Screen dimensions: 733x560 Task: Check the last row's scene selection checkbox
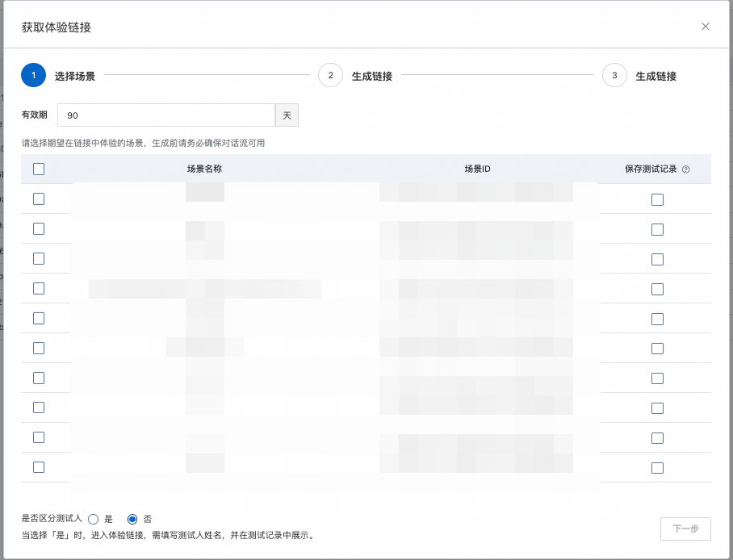tap(39, 467)
